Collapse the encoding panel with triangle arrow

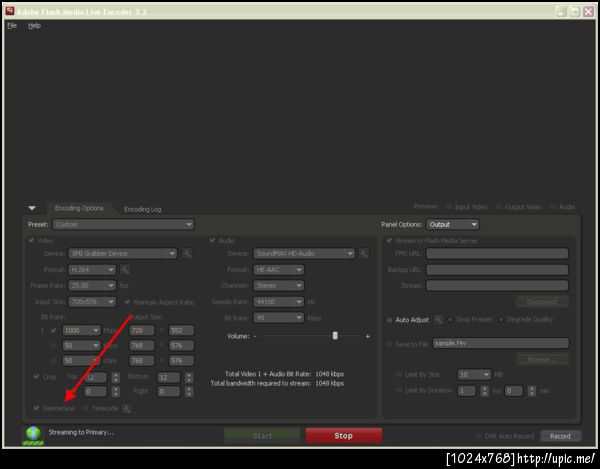(32, 208)
